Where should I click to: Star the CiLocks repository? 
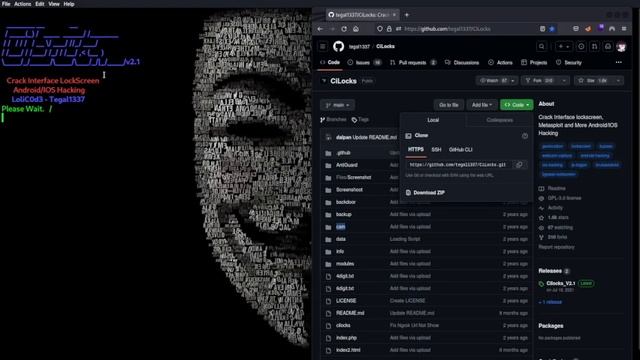(x=593, y=81)
